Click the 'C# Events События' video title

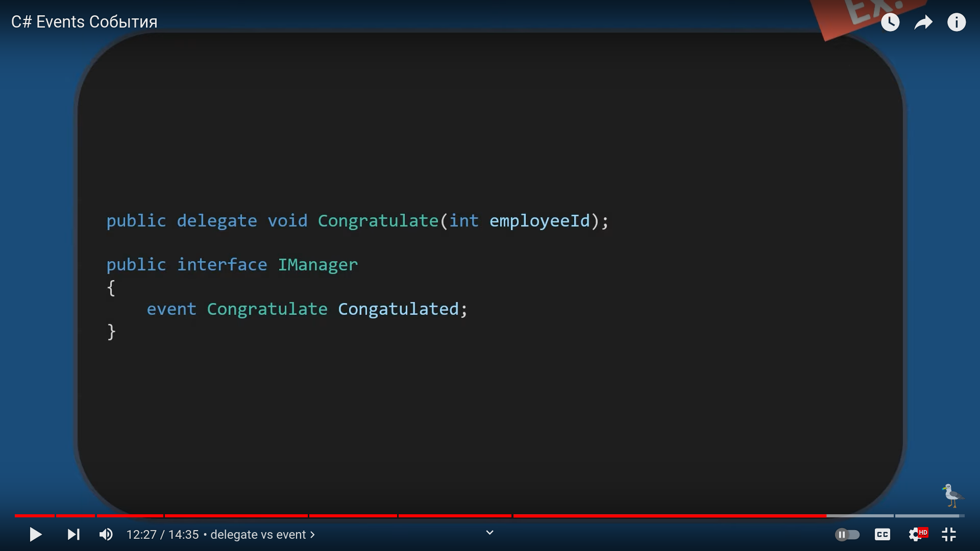coord(84,22)
